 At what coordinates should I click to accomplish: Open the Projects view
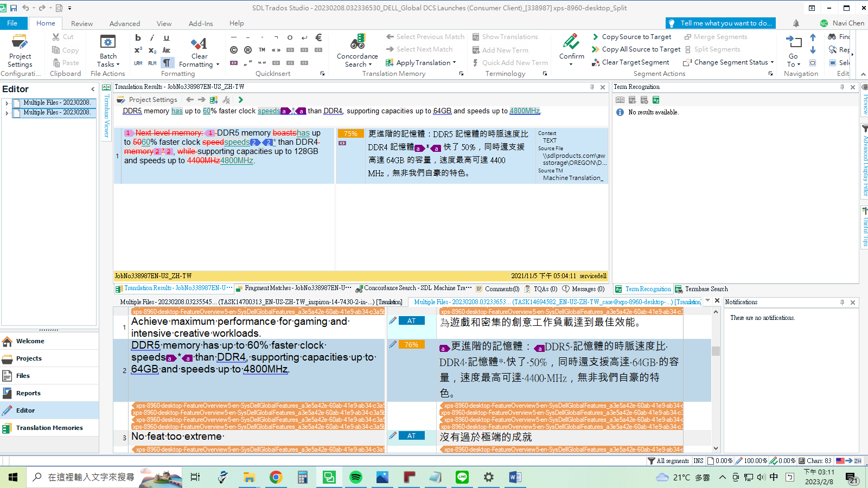49,358
